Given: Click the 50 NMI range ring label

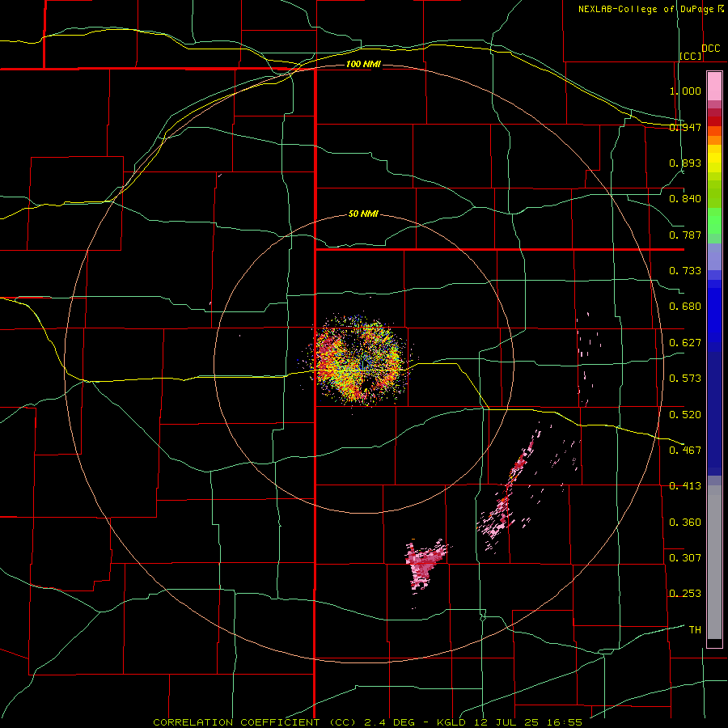Looking at the screenshot, I should 363,214.
